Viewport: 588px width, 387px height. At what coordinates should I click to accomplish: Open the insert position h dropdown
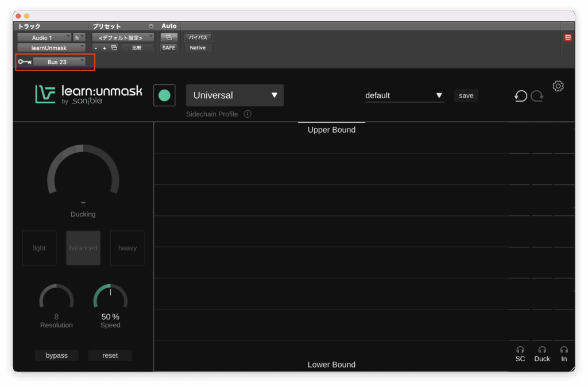[x=79, y=37]
